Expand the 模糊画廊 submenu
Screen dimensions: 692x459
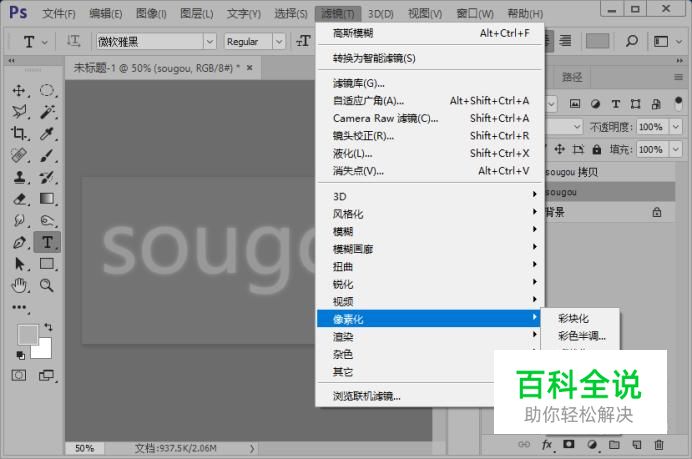[x=429, y=249]
